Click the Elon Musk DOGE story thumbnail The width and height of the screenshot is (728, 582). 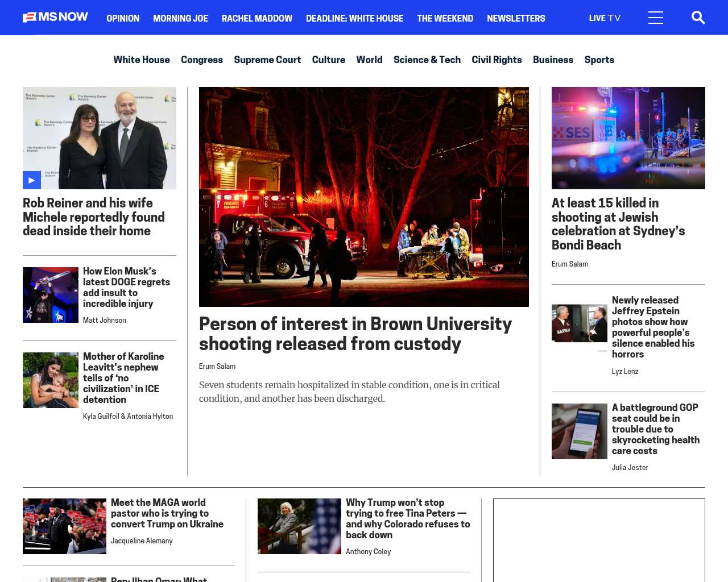pyautogui.click(x=51, y=295)
